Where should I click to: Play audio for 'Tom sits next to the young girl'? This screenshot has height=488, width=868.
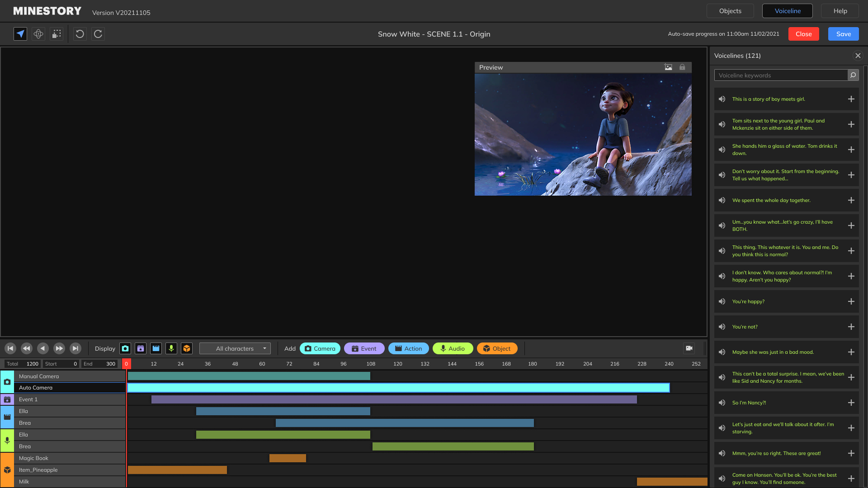click(722, 124)
